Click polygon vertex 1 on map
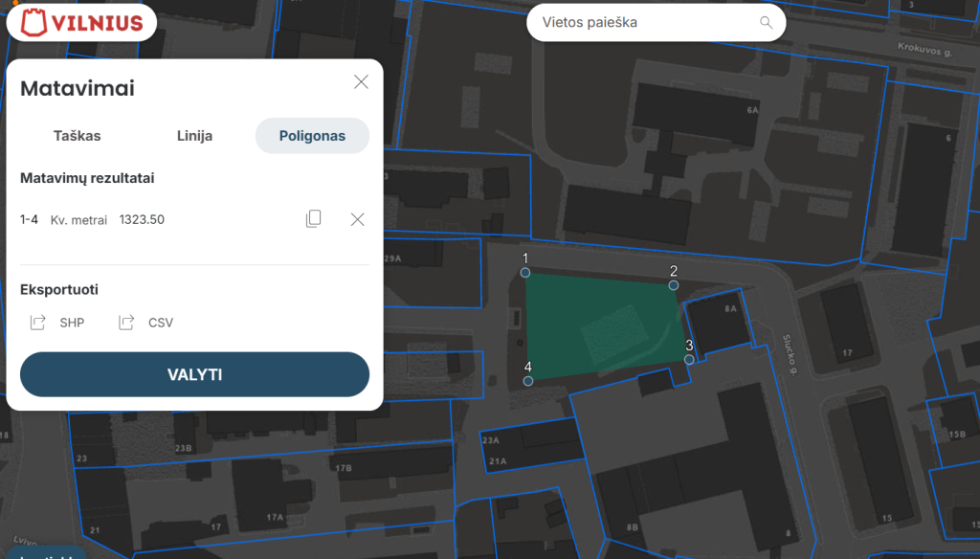 (x=525, y=273)
